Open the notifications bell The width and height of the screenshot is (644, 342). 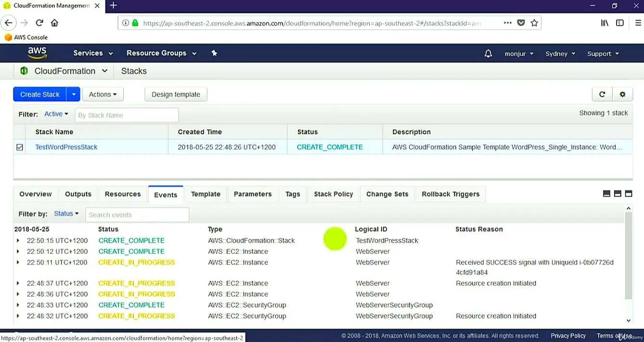pyautogui.click(x=488, y=53)
